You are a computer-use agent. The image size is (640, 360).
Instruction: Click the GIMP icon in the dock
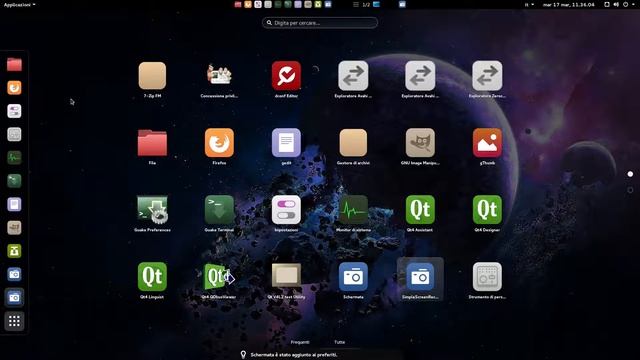14,228
